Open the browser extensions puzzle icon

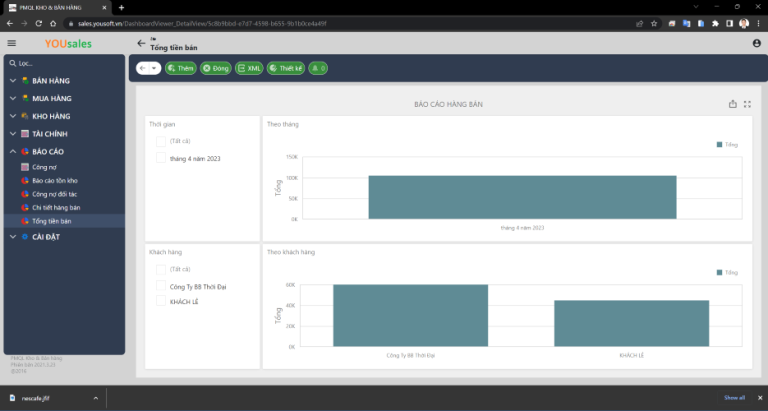click(x=715, y=22)
